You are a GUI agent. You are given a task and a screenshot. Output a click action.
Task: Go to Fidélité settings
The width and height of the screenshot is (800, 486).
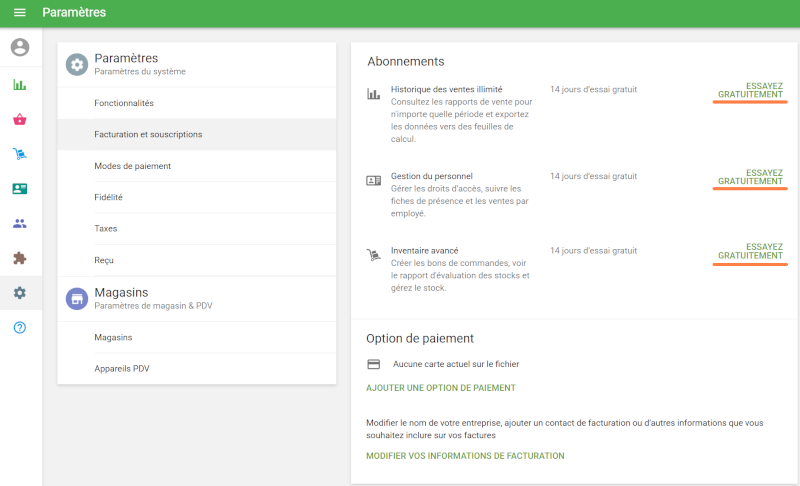(108, 197)
